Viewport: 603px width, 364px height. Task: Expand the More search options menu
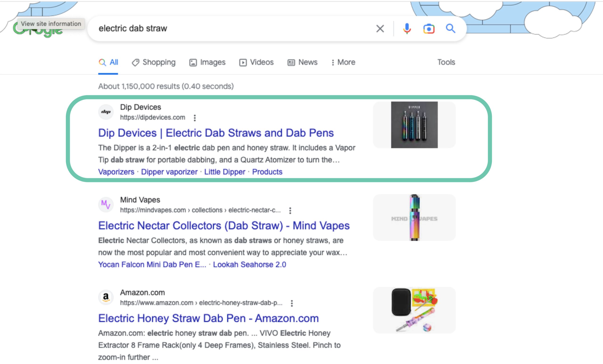coord(343,62)
